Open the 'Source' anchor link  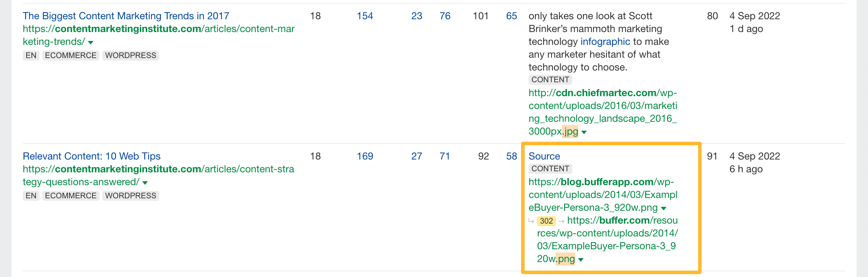(x=544, y=156)
